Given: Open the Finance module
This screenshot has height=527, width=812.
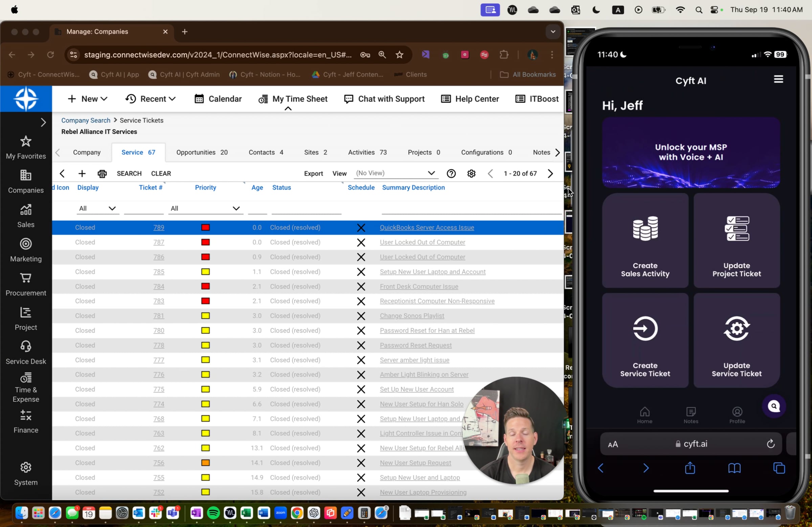Looking at the screenshot, I should (26, 422).
